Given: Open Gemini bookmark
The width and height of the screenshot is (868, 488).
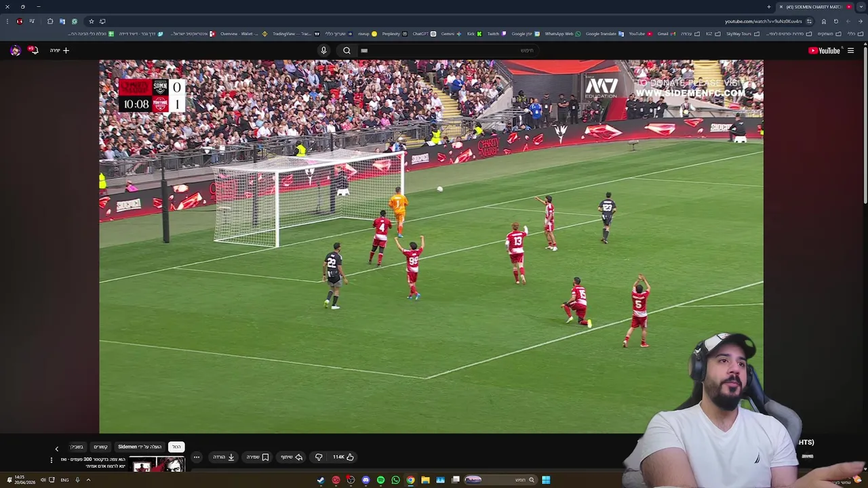Looking at the screenshot, I should pyautogui.click(x=451, y=33).
